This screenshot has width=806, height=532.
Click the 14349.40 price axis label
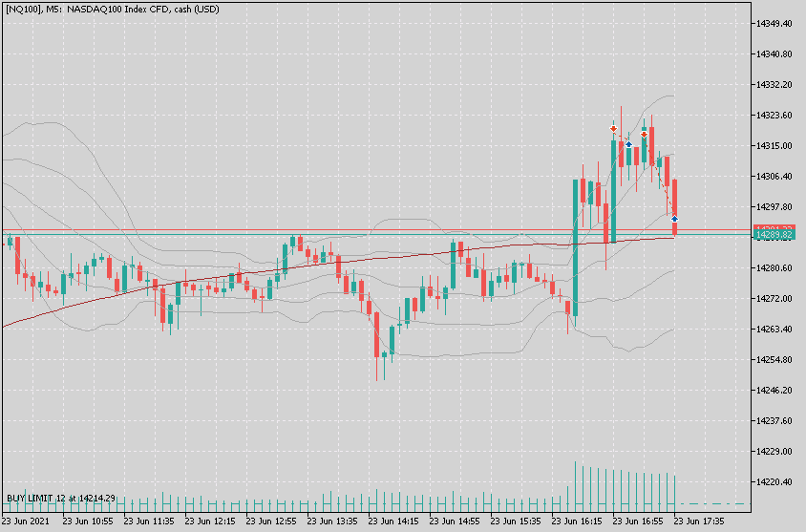774,23
